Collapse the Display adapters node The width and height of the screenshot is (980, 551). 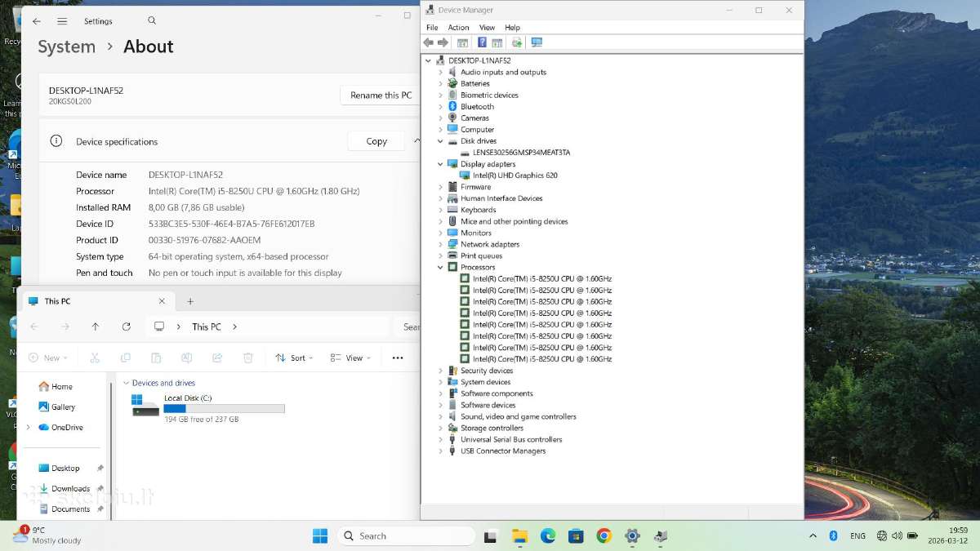click(x=440, y=164)
